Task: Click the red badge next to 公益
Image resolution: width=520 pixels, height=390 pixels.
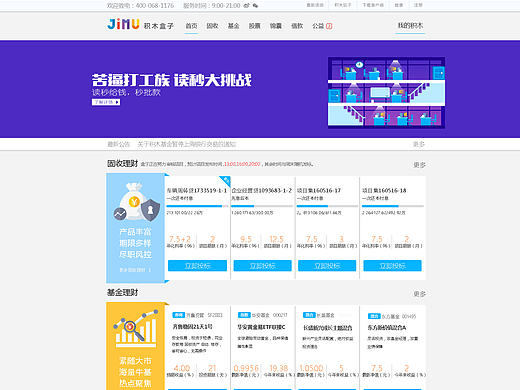Action: [329, 26]
